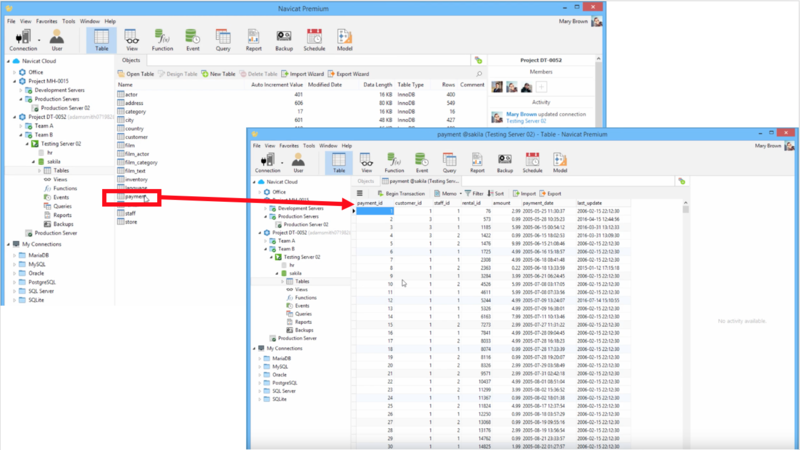This screenshot has height=450, width=800.
Task: Click Export Wizard button
Action: click(x=348, y=74)
